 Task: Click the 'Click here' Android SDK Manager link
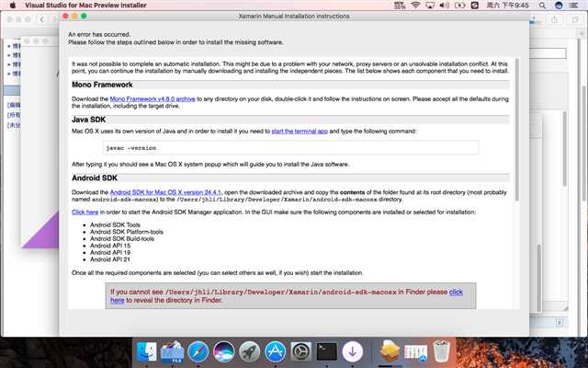85,213
